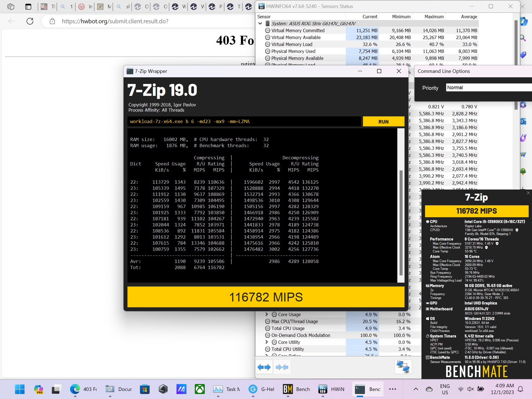Select the Physical Memory Available row
This screenshot has width=532, height=399.
[x=367, y=58]
